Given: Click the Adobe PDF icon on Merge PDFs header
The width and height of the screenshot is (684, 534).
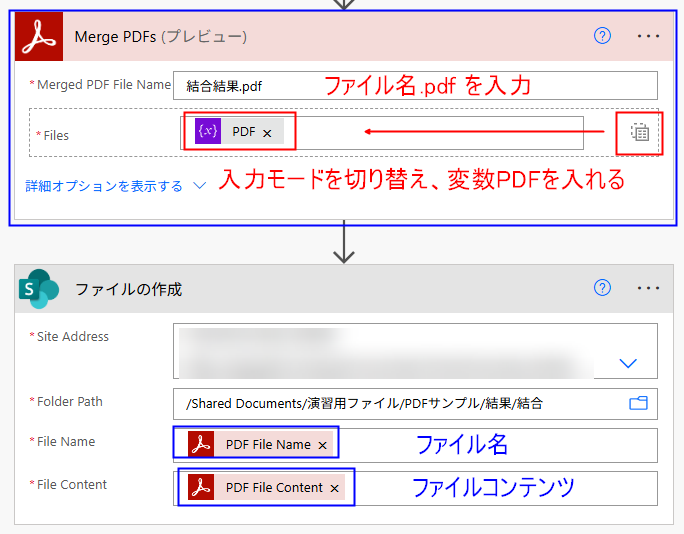Looking at the screenshot, I should 39,36.
